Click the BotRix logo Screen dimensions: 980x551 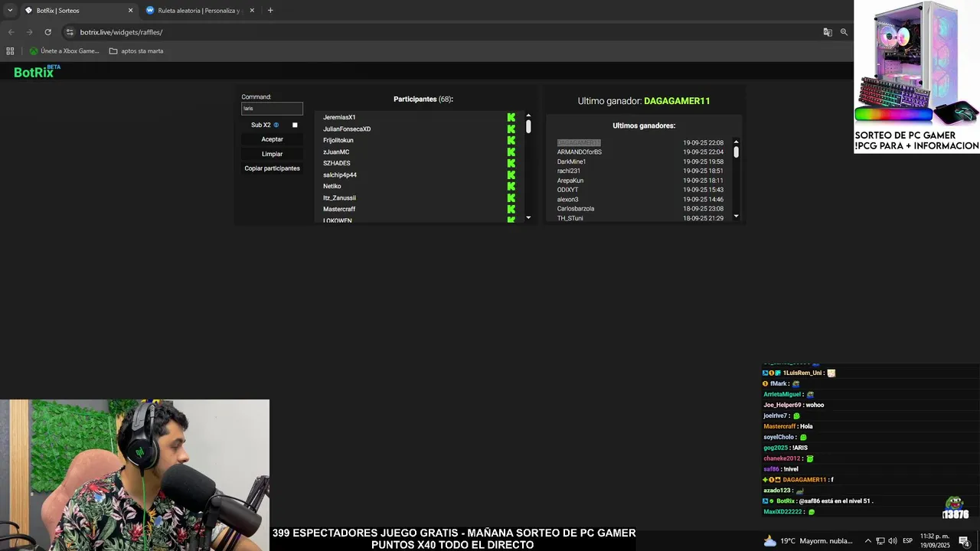pos(37,71)
